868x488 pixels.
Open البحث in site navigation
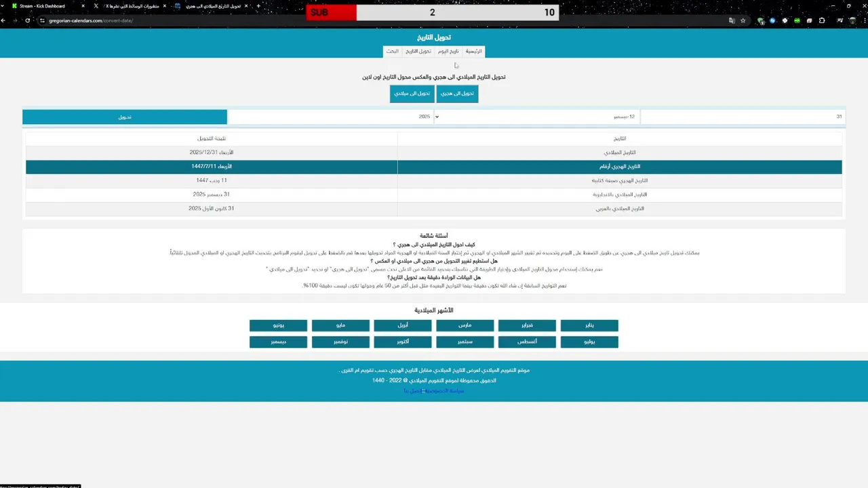[393, 52]
